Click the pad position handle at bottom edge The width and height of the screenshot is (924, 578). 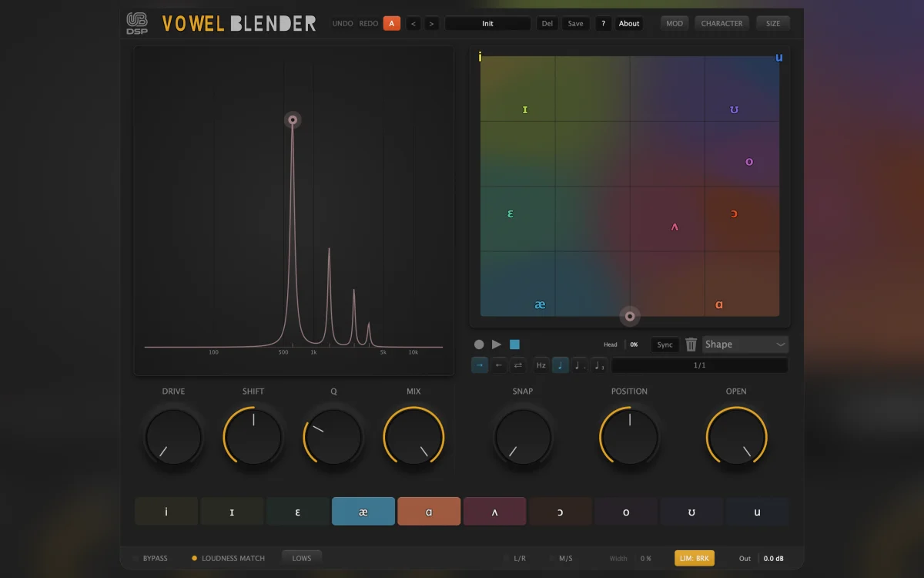[630, 315]
